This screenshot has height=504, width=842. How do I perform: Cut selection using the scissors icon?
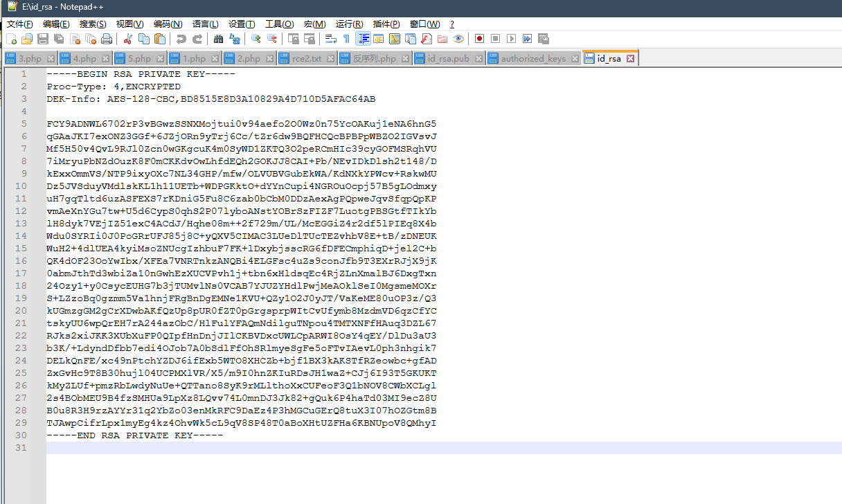coord(128,39)
